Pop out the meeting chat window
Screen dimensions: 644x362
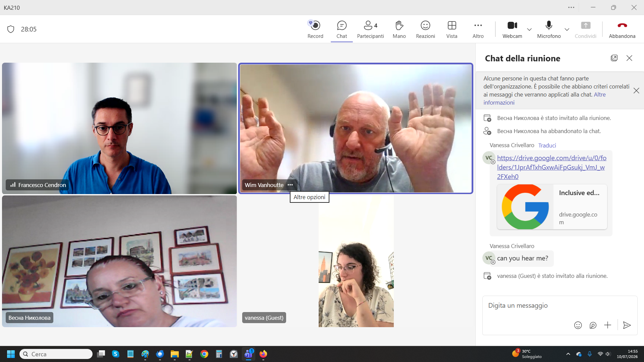coord(614,58)
